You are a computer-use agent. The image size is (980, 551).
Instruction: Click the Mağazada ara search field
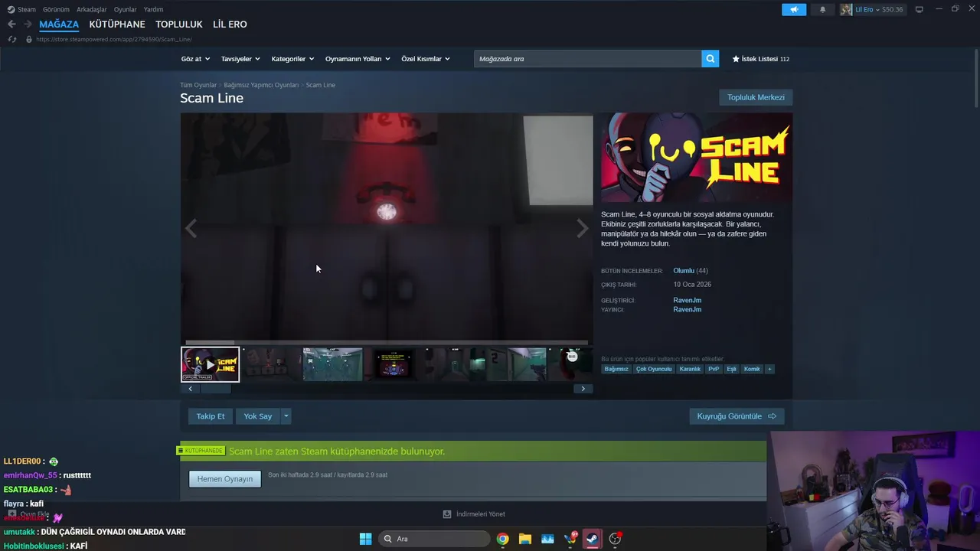(x=588, y=59)
